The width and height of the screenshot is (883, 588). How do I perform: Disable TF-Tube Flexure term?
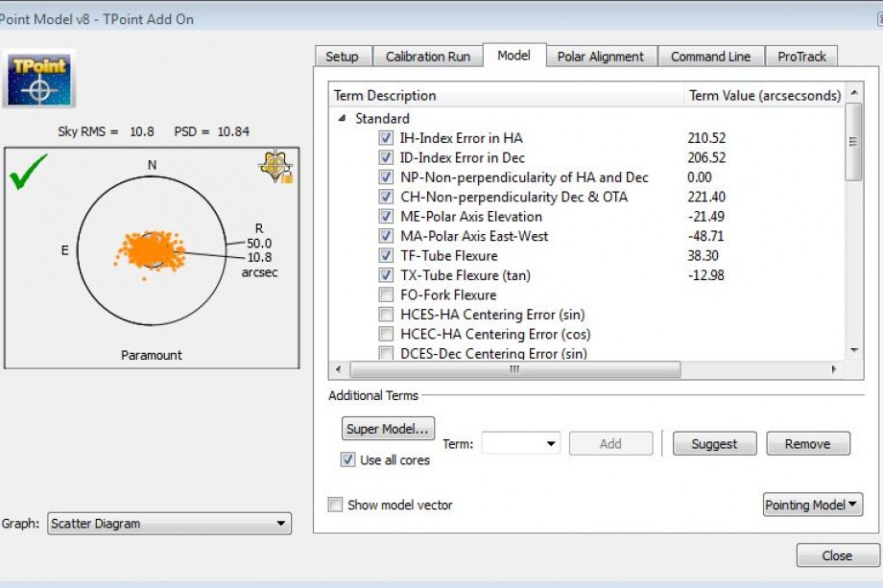386,255
